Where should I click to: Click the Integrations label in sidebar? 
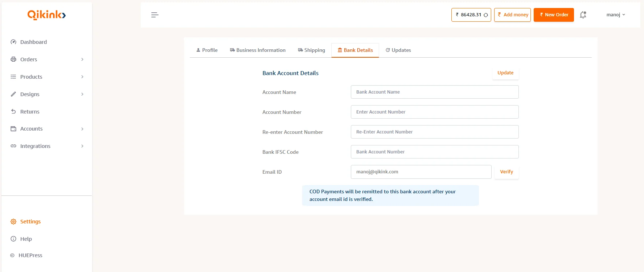click(x=35, y=146)
